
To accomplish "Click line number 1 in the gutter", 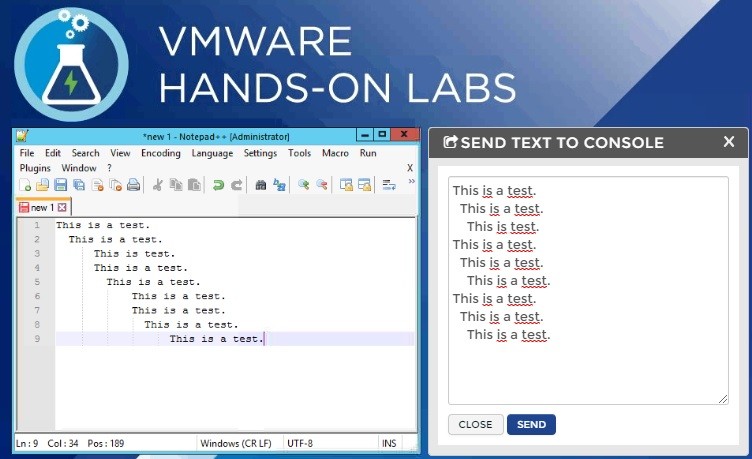I will tap(37, 225).
